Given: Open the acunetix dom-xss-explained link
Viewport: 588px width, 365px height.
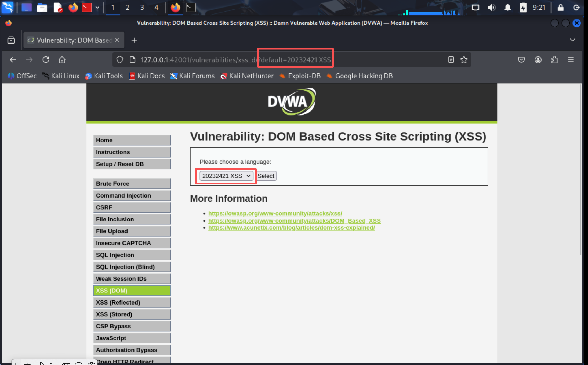Looking at the screenshot, I should (291, 228).
